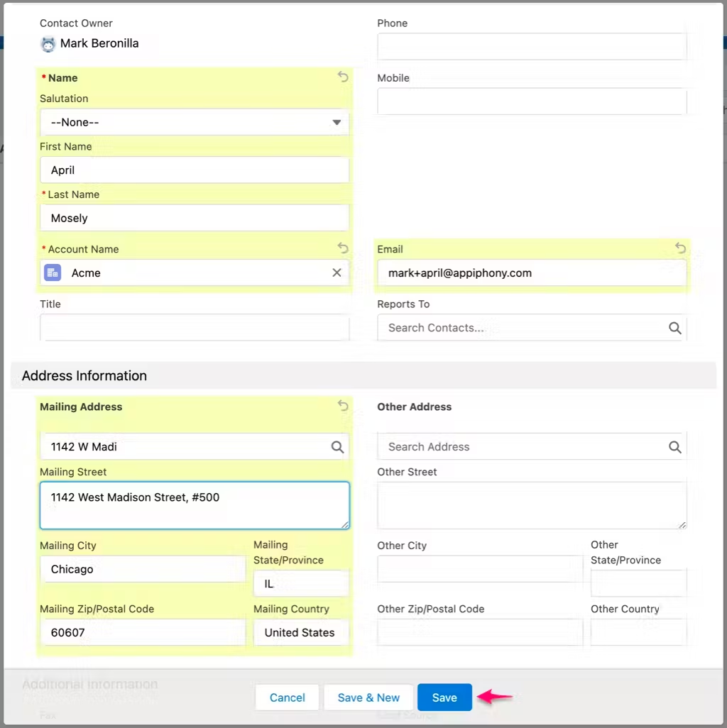Click the Mailing Street textarea resize handle
This screenshot has height=728, width=727.
coord(346,526)
